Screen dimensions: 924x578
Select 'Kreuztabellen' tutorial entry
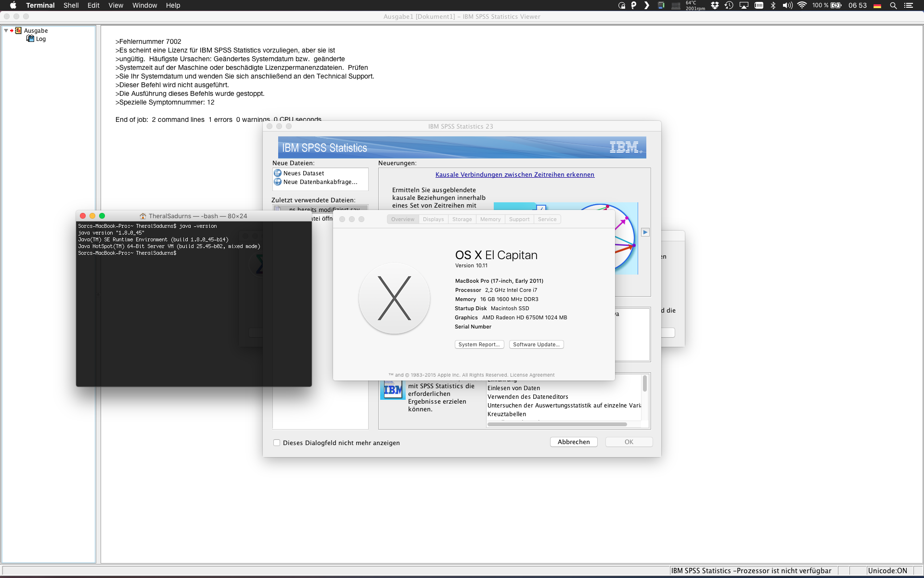pyautogui.click(x=507, y=414)
